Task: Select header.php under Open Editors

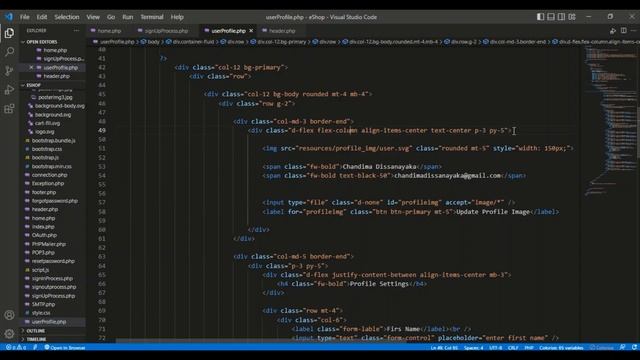Action: (x=56, y=76)
